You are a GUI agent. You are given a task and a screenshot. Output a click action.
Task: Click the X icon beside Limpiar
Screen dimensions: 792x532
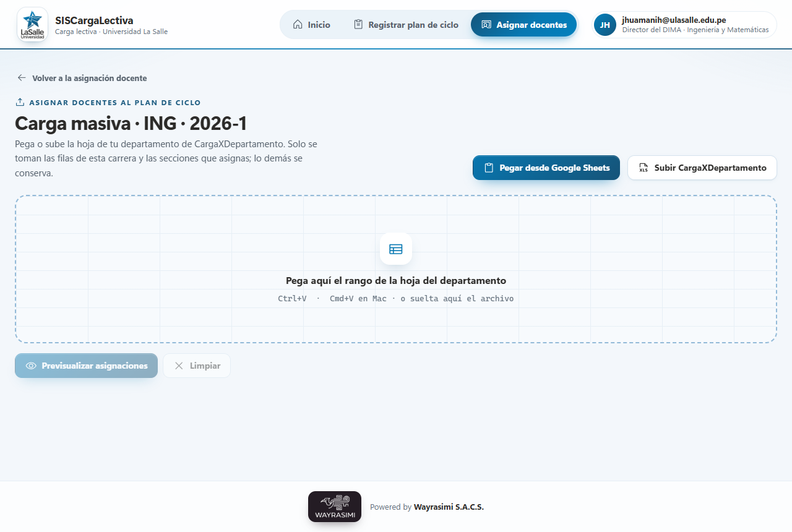[179, 366]
